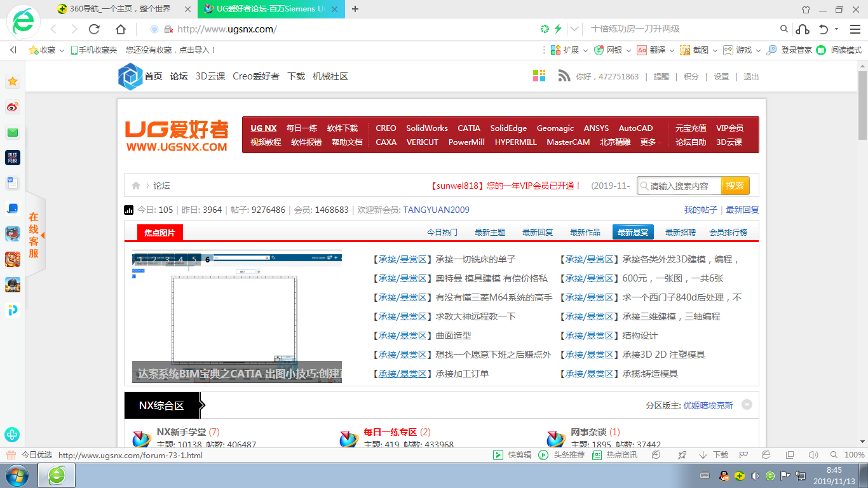
Task: Open the 收藏 favorites dropdown
Action: tap(46, 50)
